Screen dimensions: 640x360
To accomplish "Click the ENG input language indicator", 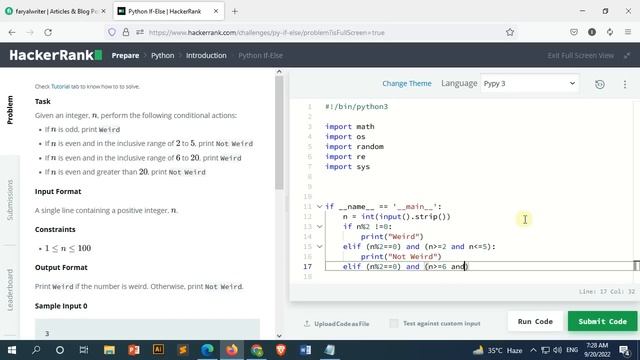I will coord(572,350).
